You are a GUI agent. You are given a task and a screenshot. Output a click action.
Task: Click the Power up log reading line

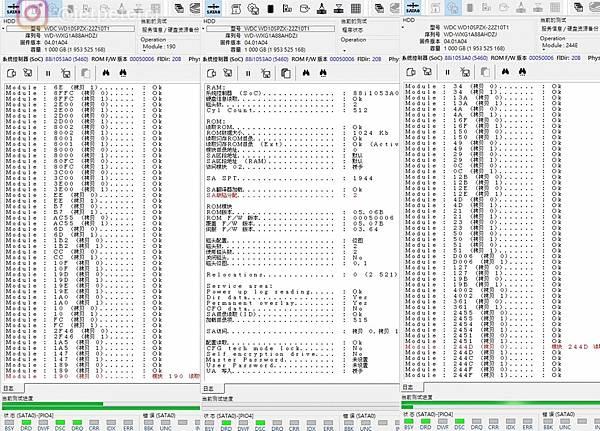[284, 292]
